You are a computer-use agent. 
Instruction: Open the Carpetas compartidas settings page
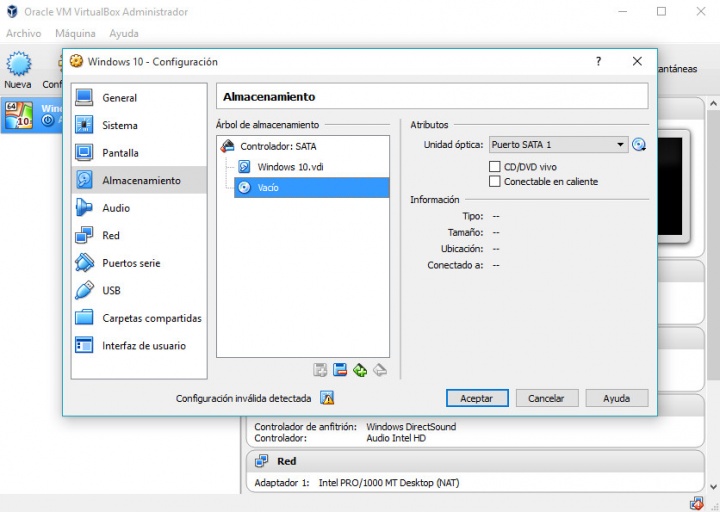139,318
